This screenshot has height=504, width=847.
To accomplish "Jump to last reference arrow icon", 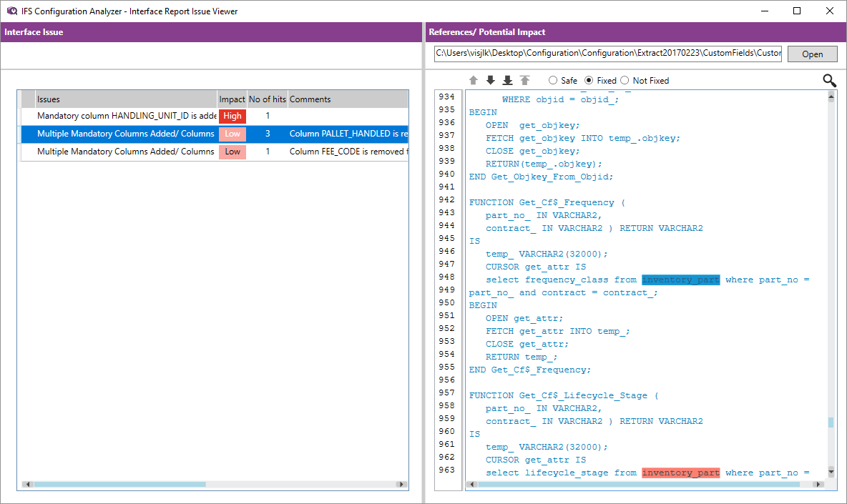I will click(507, 81).
